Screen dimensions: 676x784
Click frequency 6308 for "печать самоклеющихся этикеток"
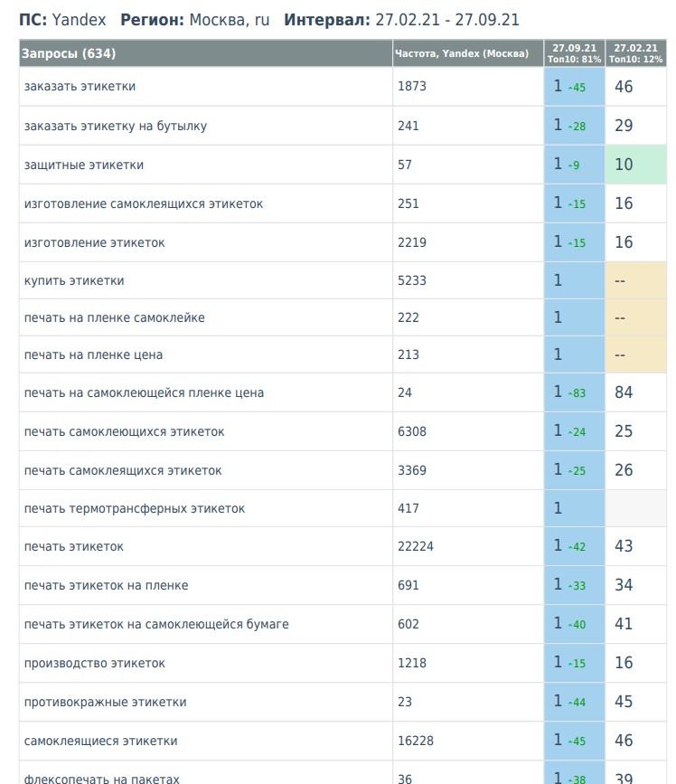[x=412, y=431]
